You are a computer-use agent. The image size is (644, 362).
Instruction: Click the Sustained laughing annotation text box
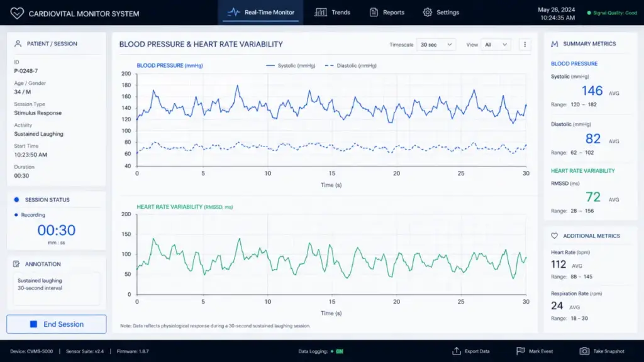click(x=56, y=288)
